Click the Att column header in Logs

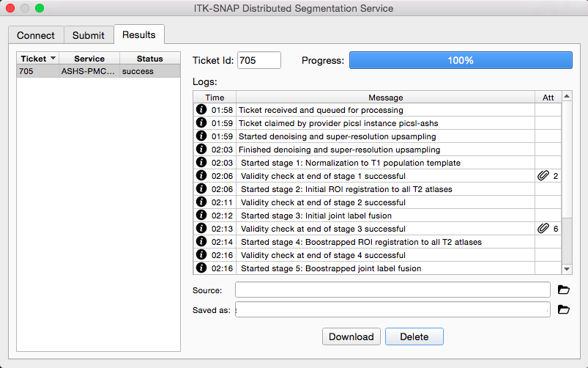(x=548, y=97)
